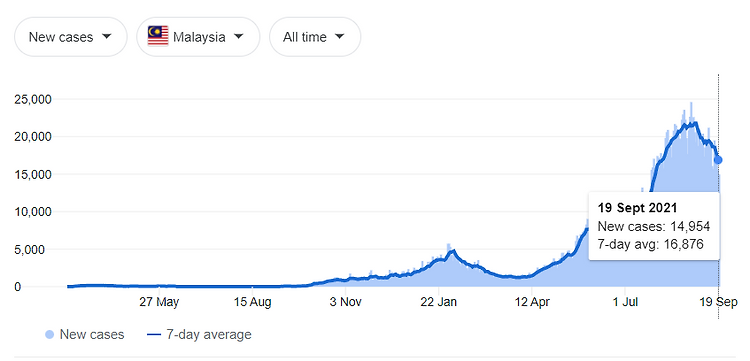
Task: Click the 22 Jan axis label
Action: pyautogui.click(x=439, y=302)
